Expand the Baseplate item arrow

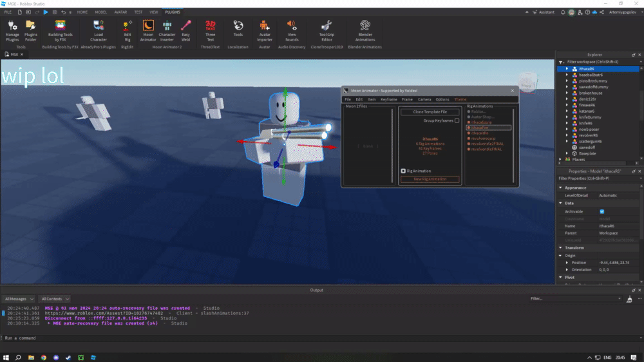pos(567,153)
